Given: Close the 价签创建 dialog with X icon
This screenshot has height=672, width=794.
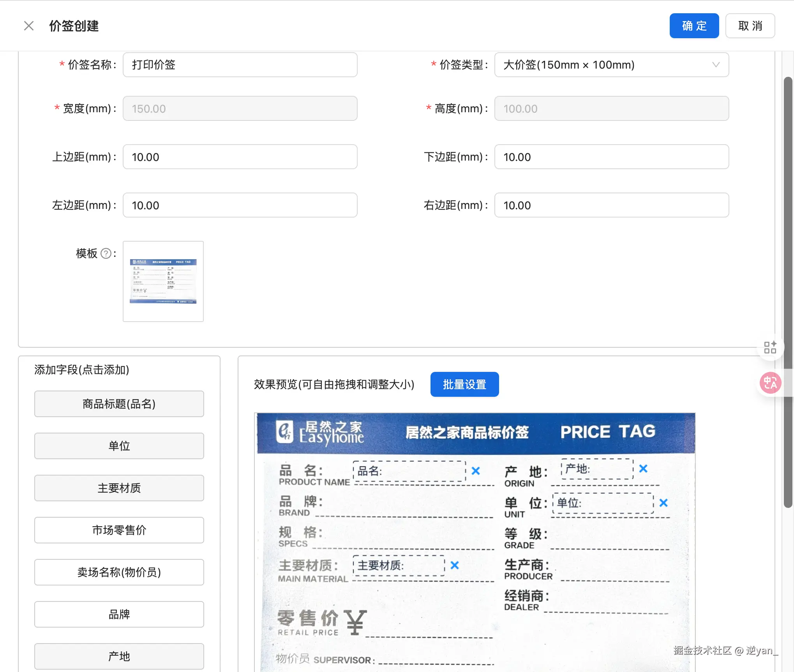Looking at the screenshot, I should pos(29,26).
